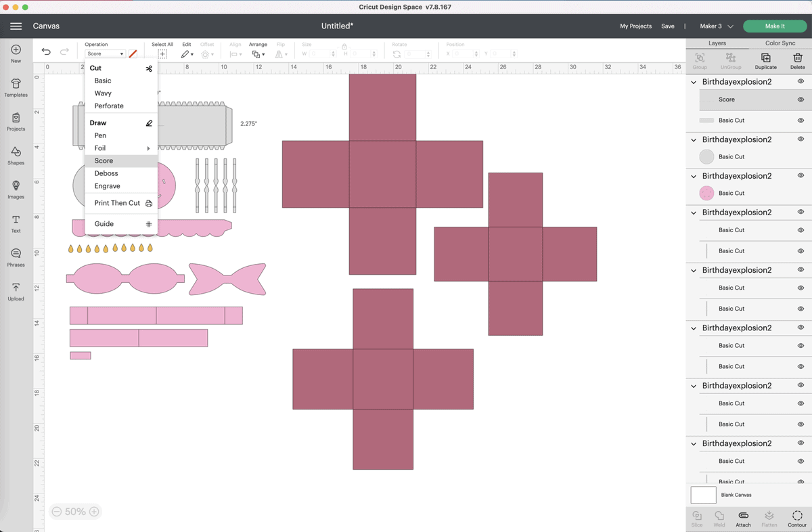Delete the selected layer
The height and width of the screenshot is (532, 812).
[797, 60]
